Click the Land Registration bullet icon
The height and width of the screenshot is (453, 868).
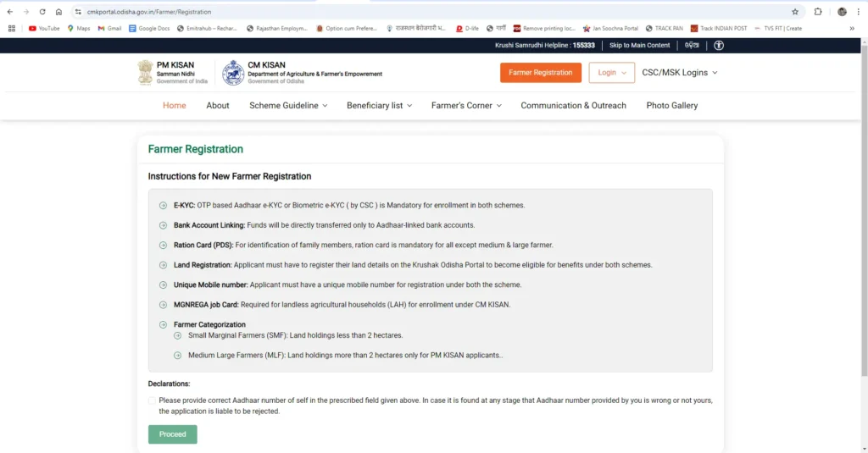coord(163,265)
